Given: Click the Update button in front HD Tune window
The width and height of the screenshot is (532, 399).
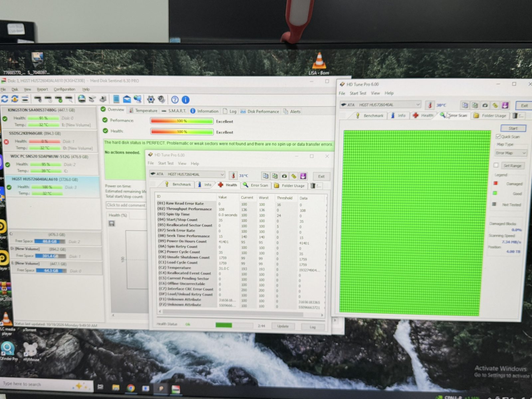Looking at the screenshot, I should (x=283, y=326).
